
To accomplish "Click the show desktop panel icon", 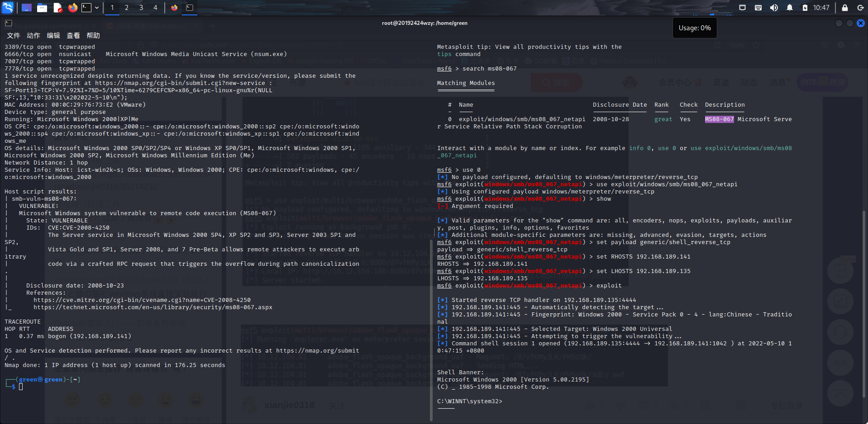I will click(27, 8).
